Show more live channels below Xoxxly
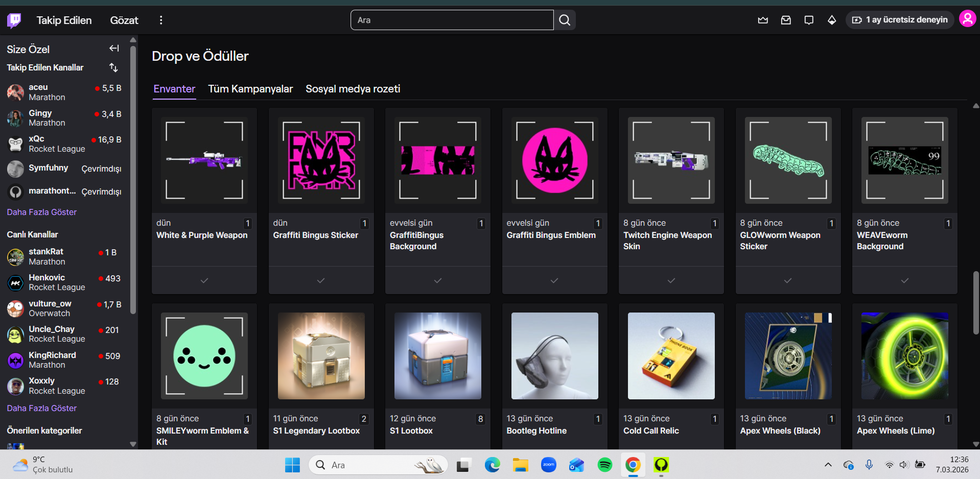Viewport: 980px width, 479px height. [x=42, y=408]
